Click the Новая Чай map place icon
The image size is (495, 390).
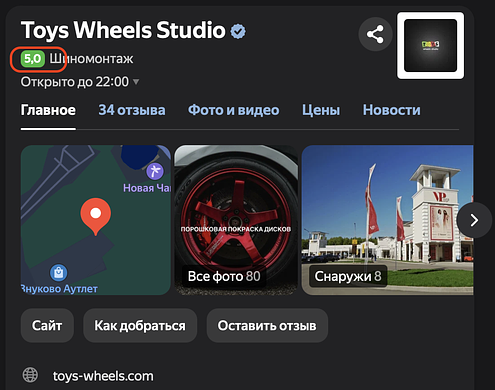(x=155, y=172)
